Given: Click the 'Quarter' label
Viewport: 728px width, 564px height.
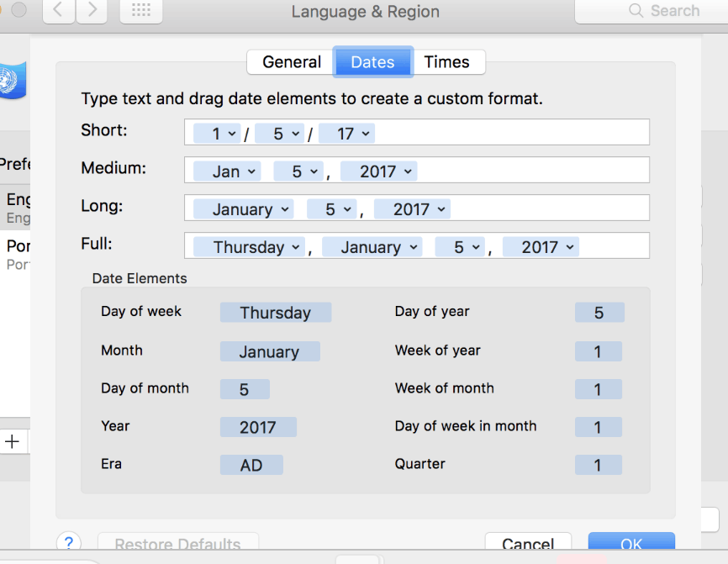Looking at the screenshot, I should click(419, 464).
